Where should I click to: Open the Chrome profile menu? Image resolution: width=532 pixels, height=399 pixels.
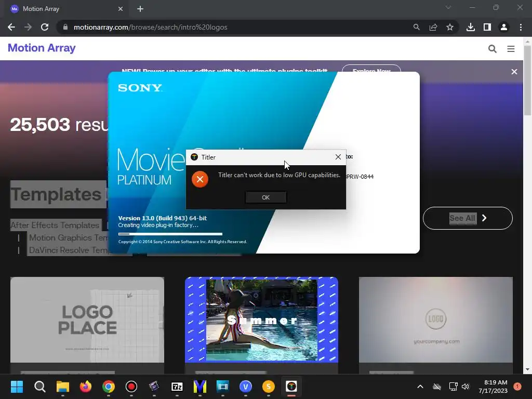(x=504, y=27)
